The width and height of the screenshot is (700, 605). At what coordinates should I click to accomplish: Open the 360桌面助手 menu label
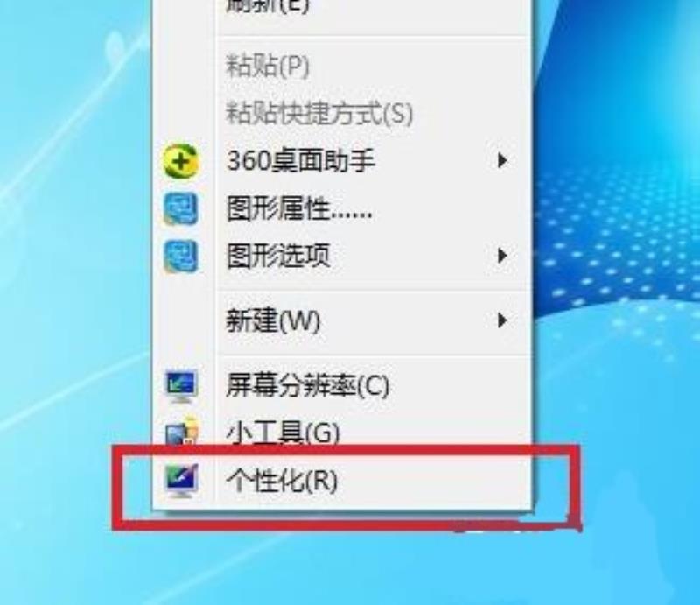click(x=300, y=161)
